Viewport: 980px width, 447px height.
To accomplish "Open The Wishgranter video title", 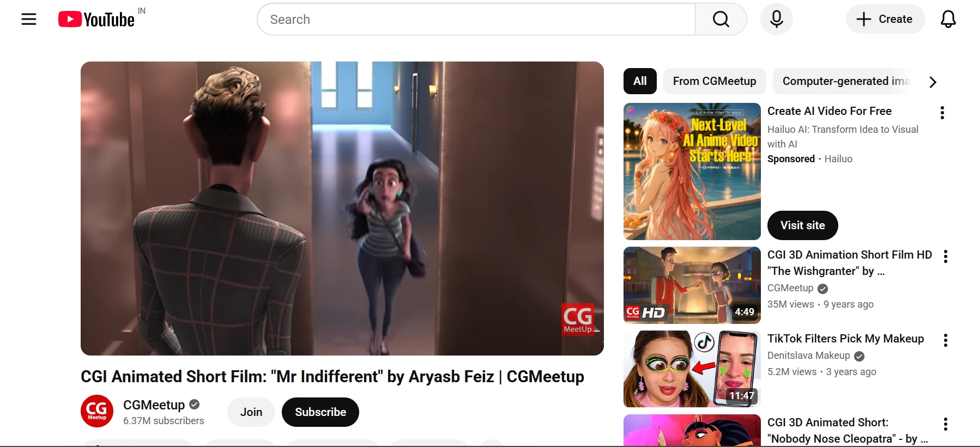I will 850,263.
